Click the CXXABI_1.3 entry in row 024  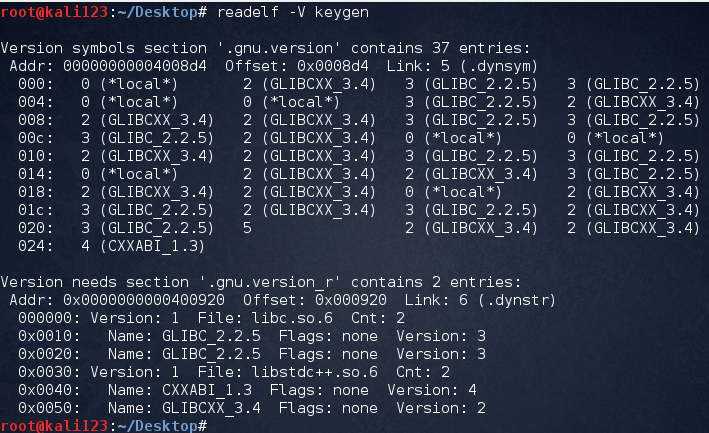(151, 246)
